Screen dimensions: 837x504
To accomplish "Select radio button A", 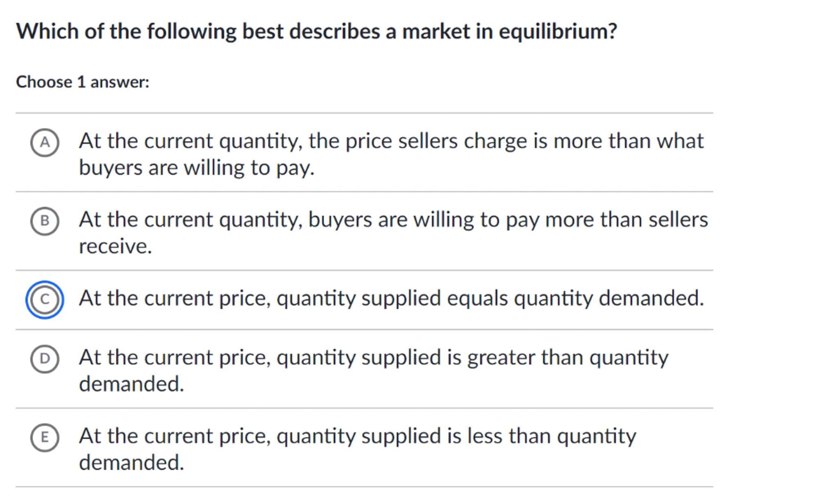I will pyautogui.click(x=45, y=143).
